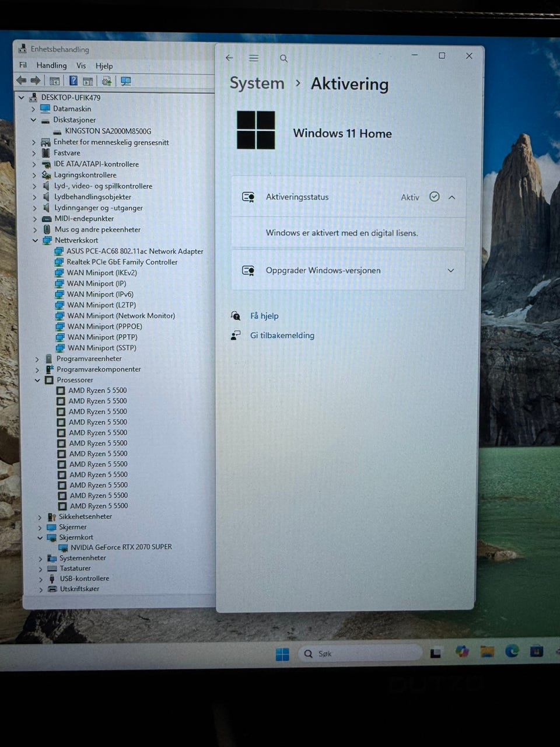Click the NVIDIA GeForce RTX 2070 SUPER device icon
This screenshot has height=747, width=560.
click(64, 547)
